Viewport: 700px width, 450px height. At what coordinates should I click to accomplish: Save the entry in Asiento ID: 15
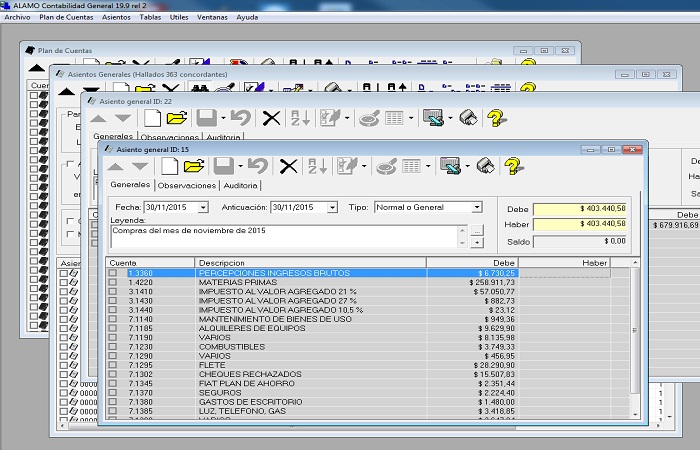pos(224,167)
